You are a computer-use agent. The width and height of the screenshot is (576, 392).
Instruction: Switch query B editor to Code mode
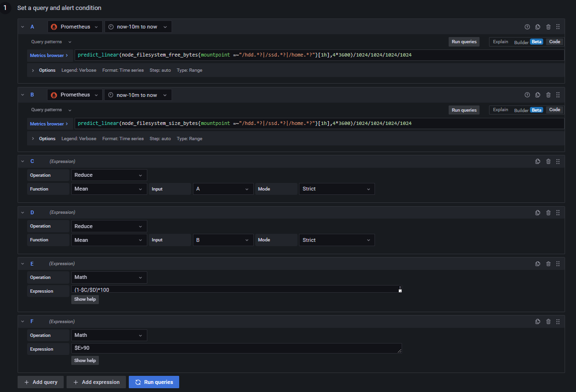point(554,110)
